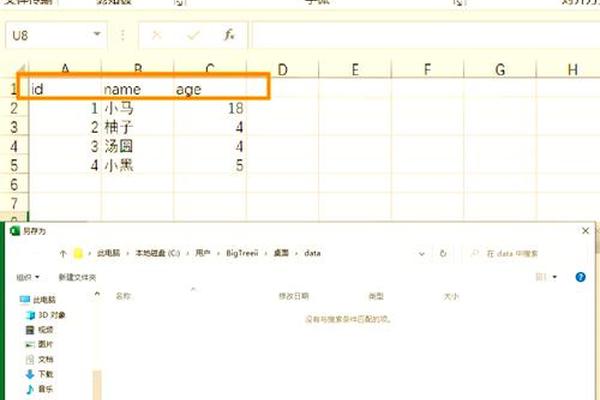Click the age cell with value 18

tap(210, 108)
